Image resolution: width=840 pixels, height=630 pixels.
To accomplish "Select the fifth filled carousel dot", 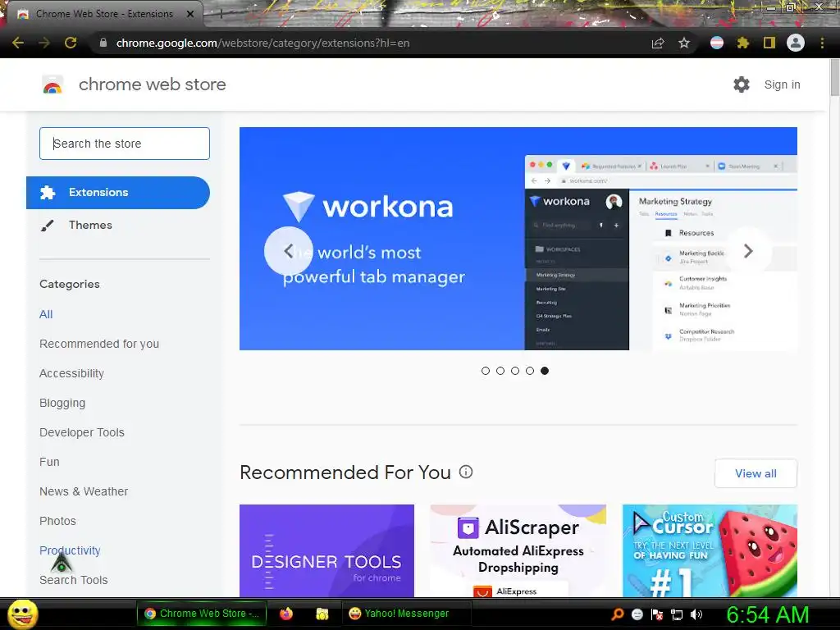I will click(545, 371).
